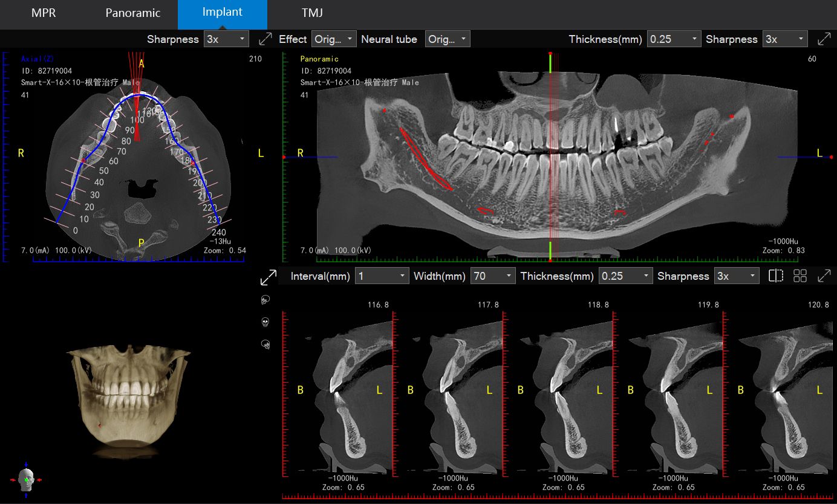
Task: Open the Neural tube dropdown
Action: [x=447, y=39]
